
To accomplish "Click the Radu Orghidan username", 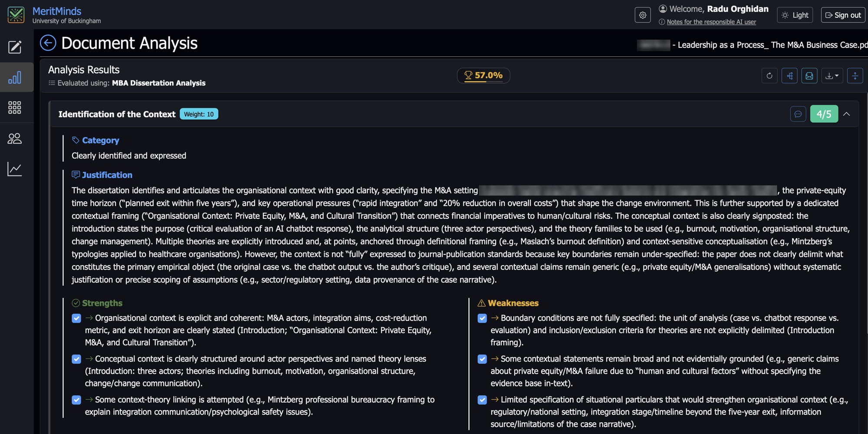I will [738, 9].
